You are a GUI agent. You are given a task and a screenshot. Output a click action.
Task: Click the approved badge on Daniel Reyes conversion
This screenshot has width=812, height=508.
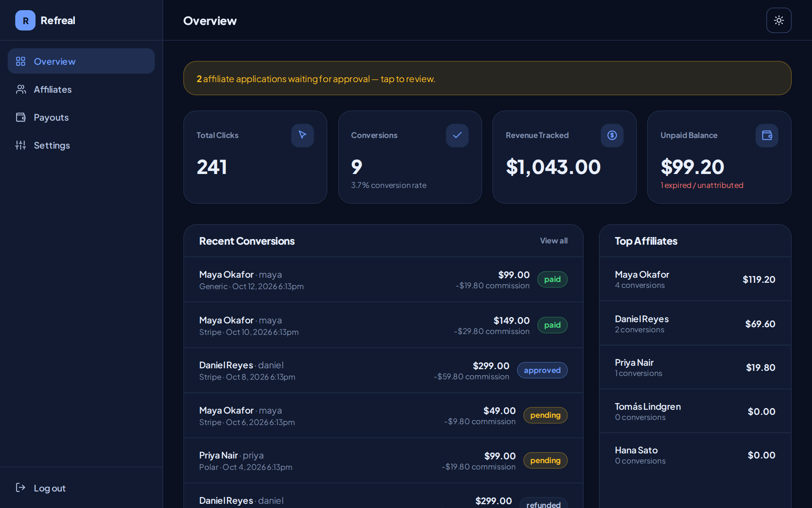pos(542,370)
